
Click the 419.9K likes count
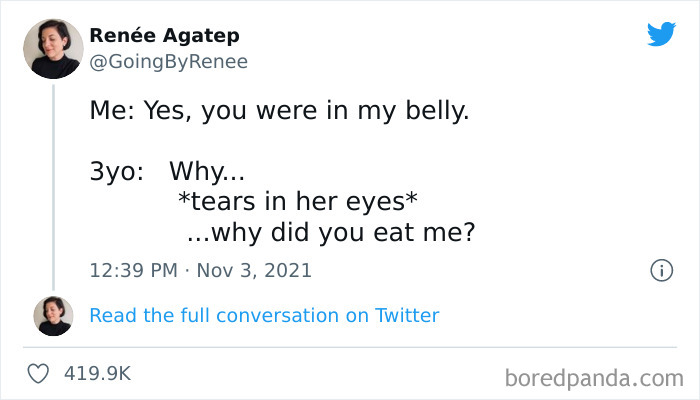coord(97,373)
